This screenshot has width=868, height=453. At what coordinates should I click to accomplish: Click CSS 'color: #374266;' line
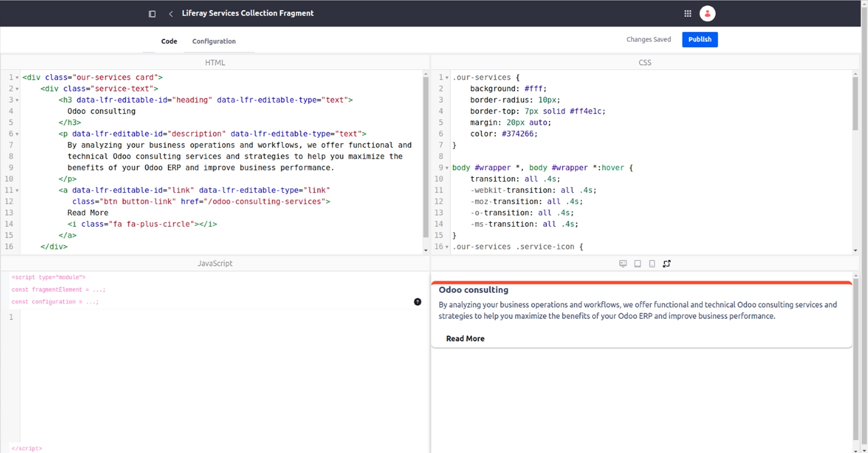point(504,134)
